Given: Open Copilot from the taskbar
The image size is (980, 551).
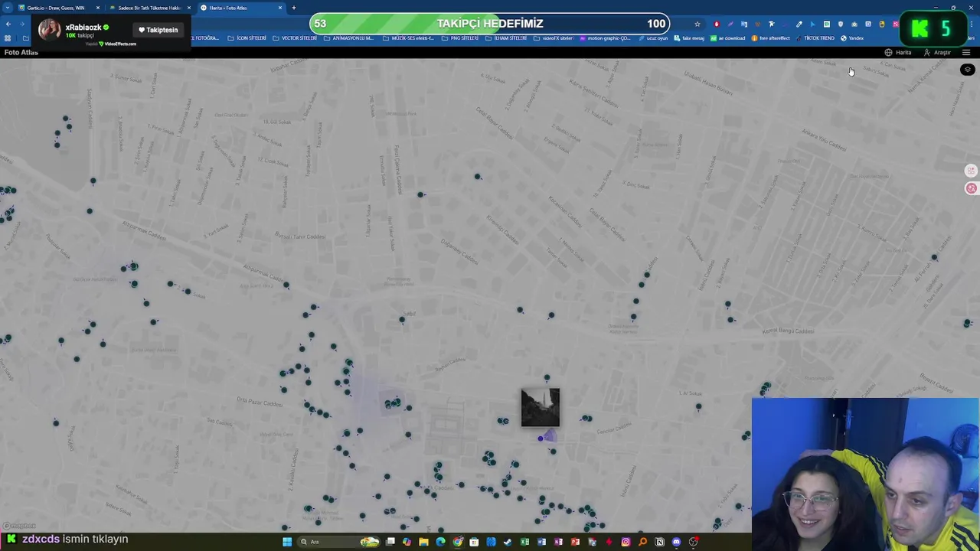Looking at the screenshot, I should click(407, 542).
